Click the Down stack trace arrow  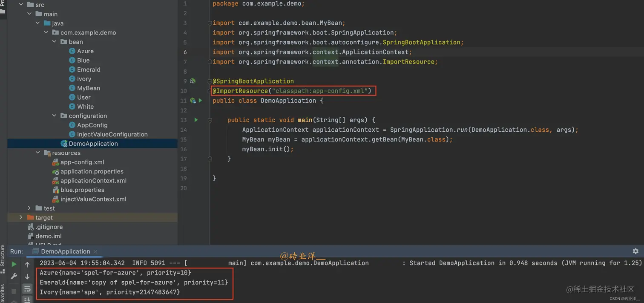27,276
